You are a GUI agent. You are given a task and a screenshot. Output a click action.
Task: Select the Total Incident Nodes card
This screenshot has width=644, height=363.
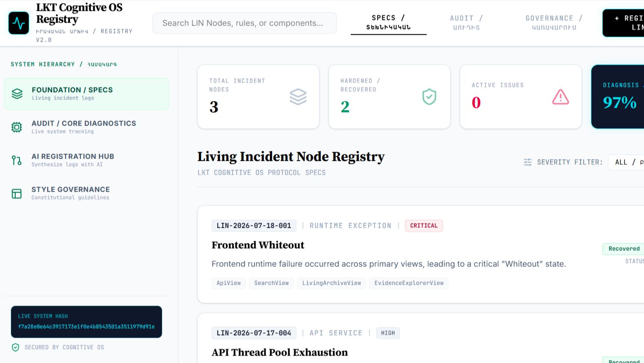pyautogui.click(x=259, y=97)
